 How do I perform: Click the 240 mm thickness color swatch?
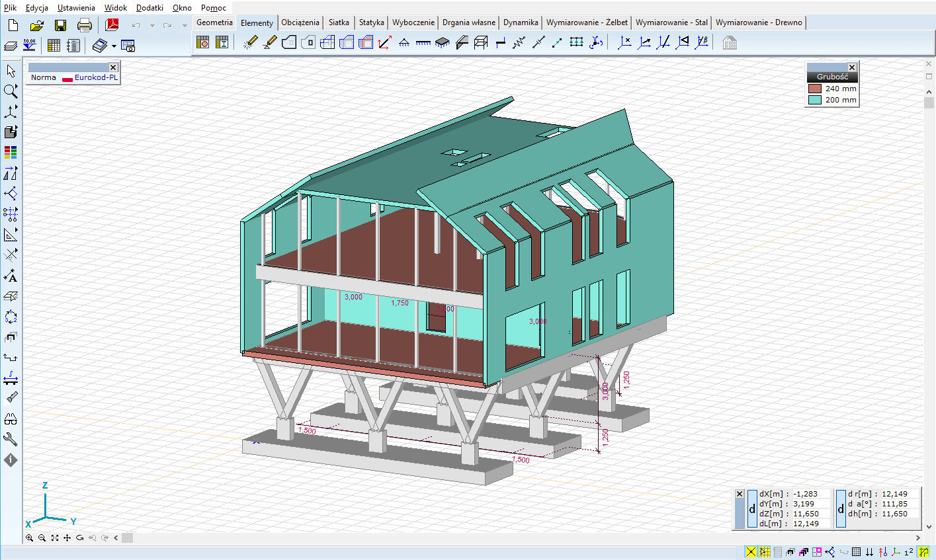click(x=814, y=89)
